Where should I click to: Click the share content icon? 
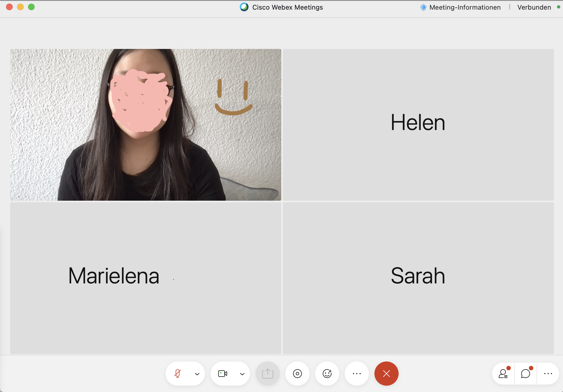coord(268,374)
